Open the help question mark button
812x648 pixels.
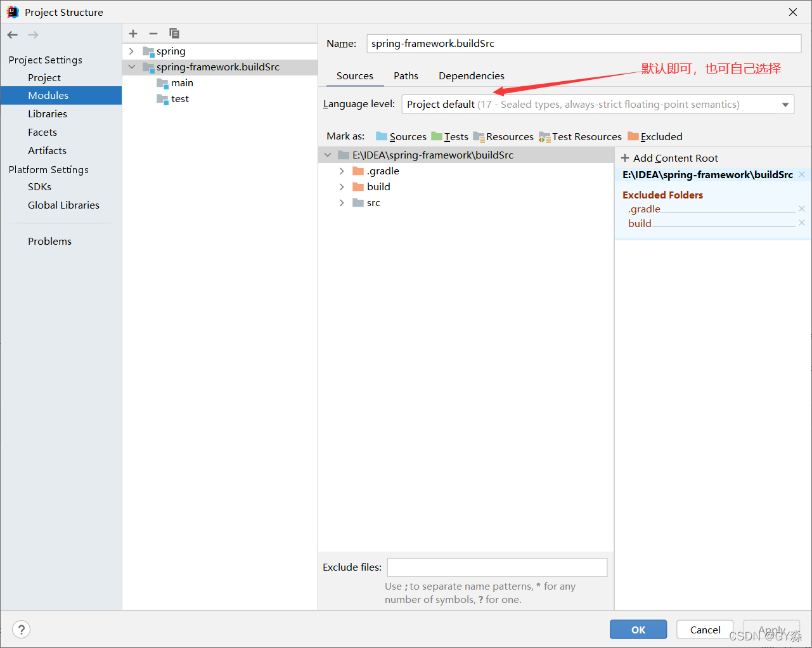click(x=22, y=630)
